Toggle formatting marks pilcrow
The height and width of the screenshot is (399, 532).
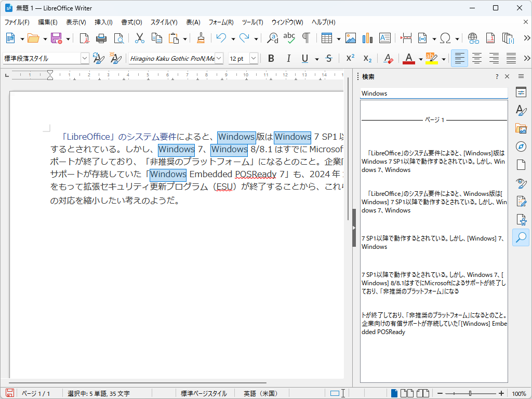[306, 38]
